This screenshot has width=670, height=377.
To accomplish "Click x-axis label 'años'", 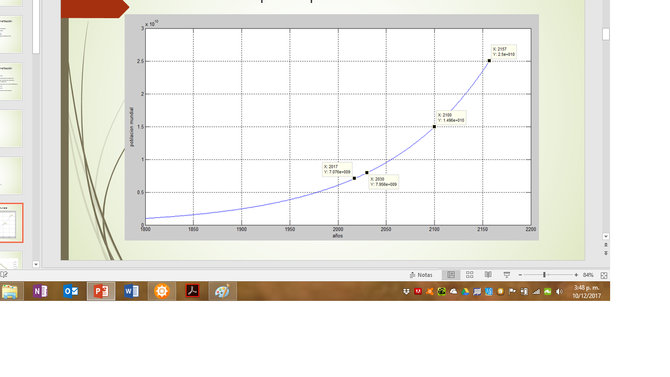I will tap(338, 236).
